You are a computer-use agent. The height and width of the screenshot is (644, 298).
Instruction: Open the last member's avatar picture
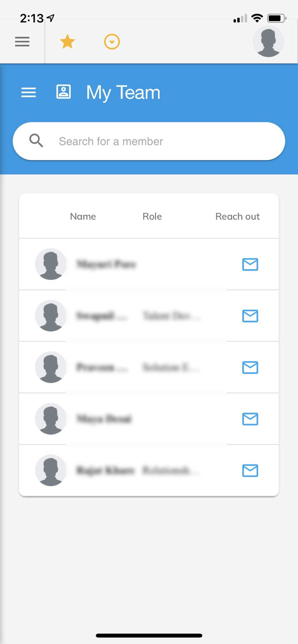[x=51, y=470]
